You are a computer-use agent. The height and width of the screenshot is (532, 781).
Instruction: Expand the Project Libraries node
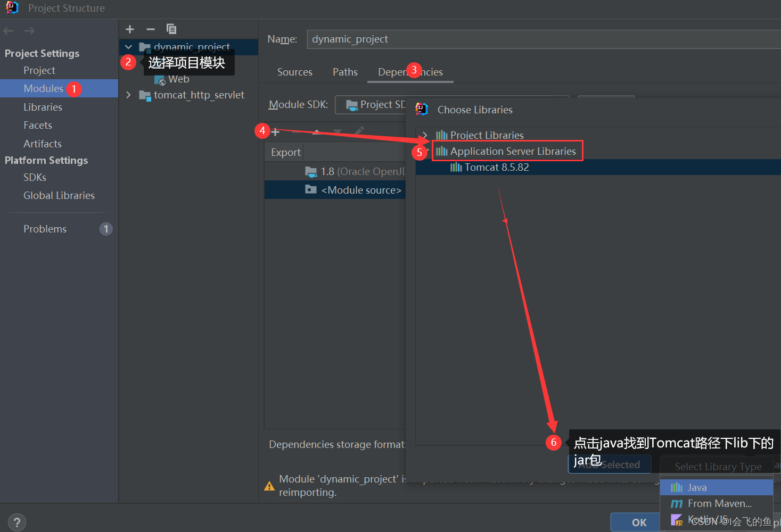425,135
